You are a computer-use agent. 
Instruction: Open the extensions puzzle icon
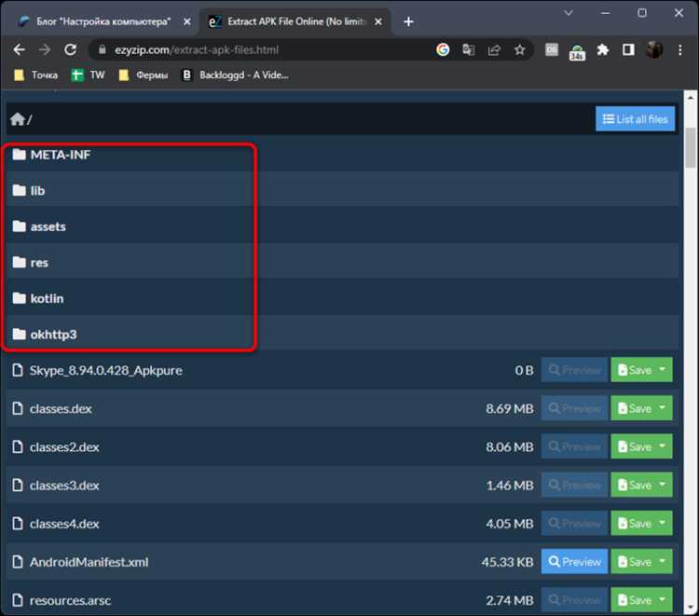(x=603, y=49)
